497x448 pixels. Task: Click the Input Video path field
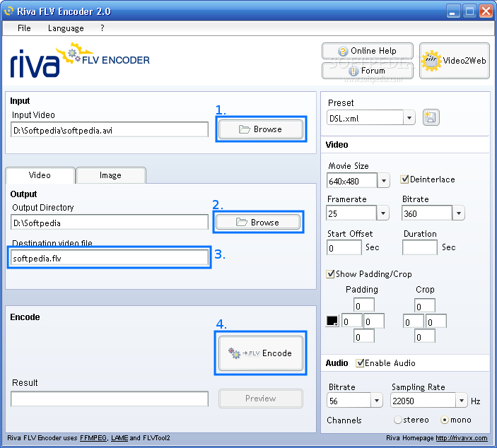pos(110,129)
